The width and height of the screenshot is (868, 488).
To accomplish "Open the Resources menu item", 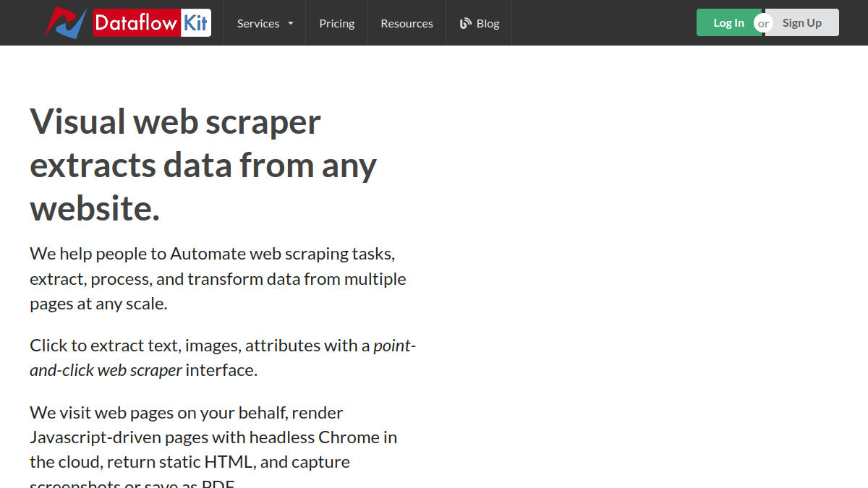I will (407, 23).
